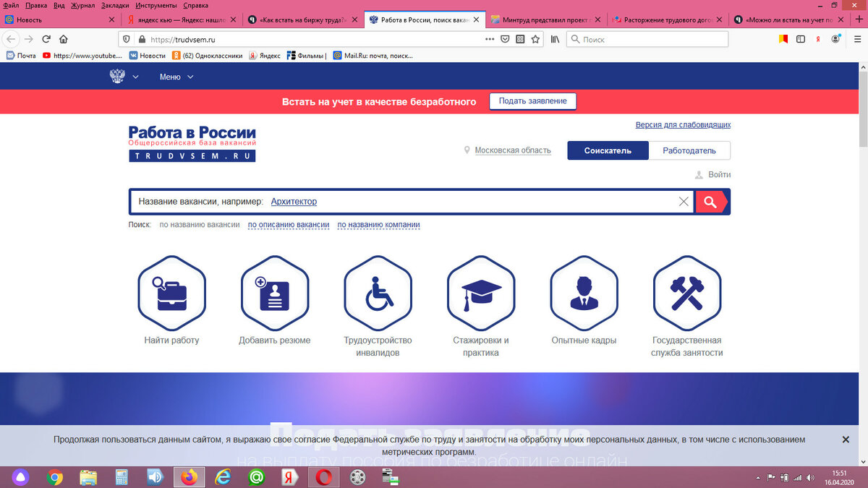The height and width of the screenshot is (488, 868).
Task: Click the example vacancy Архитектор link
Action: click(294, 202)
